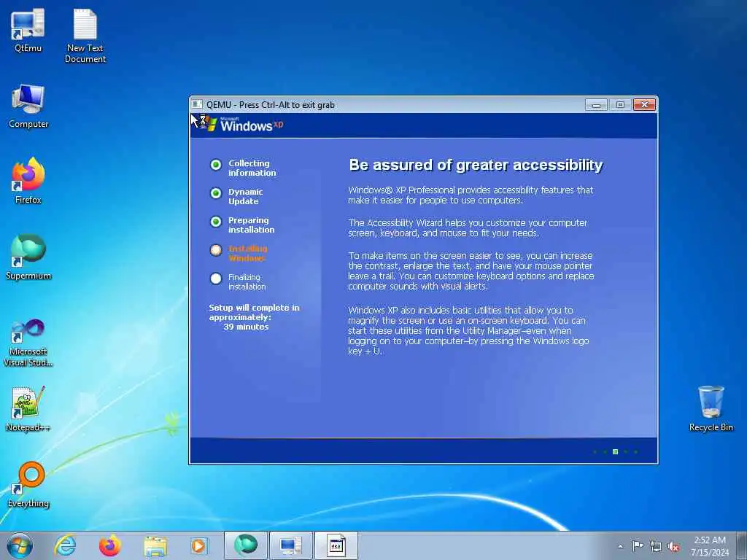
Task: Click the 'Dynamic Update' label
Action: [245, 196]
